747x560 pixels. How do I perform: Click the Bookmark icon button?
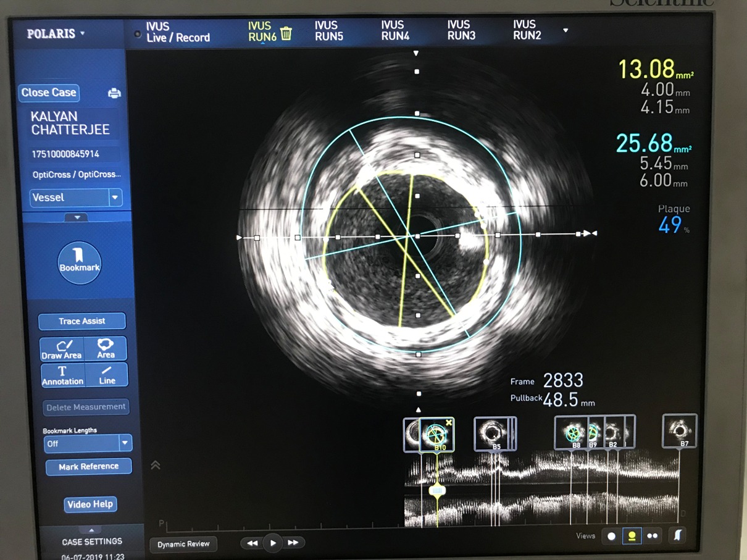point(79,262)
